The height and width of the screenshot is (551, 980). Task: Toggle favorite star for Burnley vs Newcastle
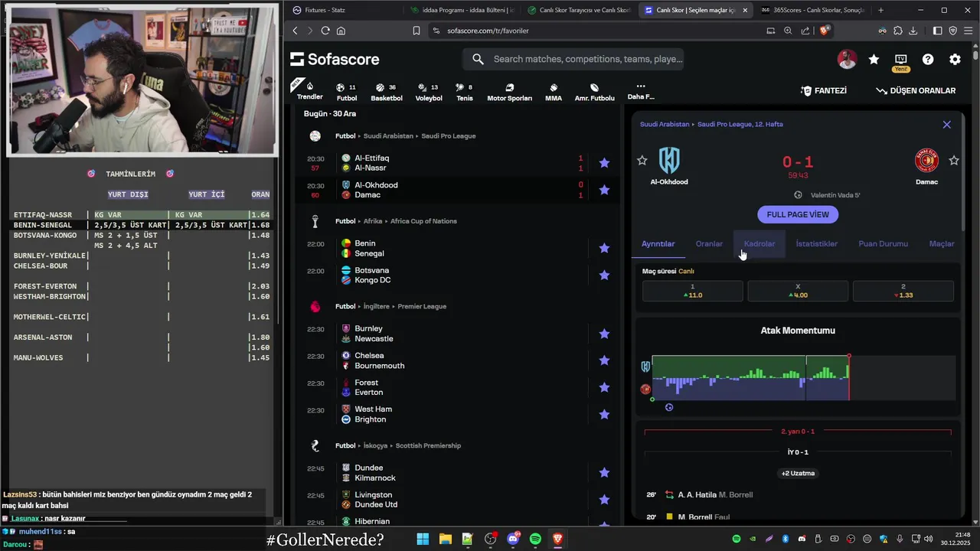click(604, 334)
